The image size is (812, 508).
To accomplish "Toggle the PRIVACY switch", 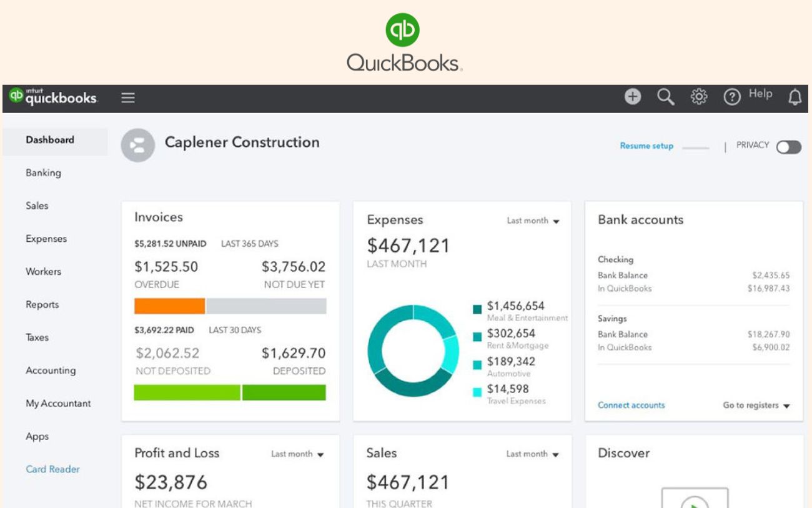I will coord(789,147).
